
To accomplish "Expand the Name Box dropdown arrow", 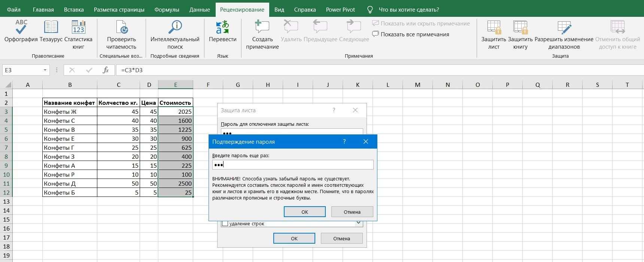I will [x=45, y=70].
